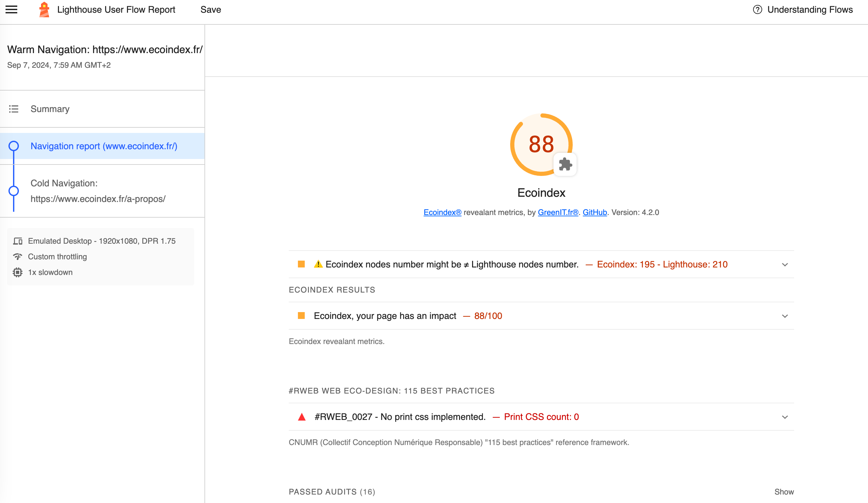Click 'Emulated Desktop - 1920x1080, DPR 1.75' text
Screen dimensions: 868x503
tap(102, 241)
